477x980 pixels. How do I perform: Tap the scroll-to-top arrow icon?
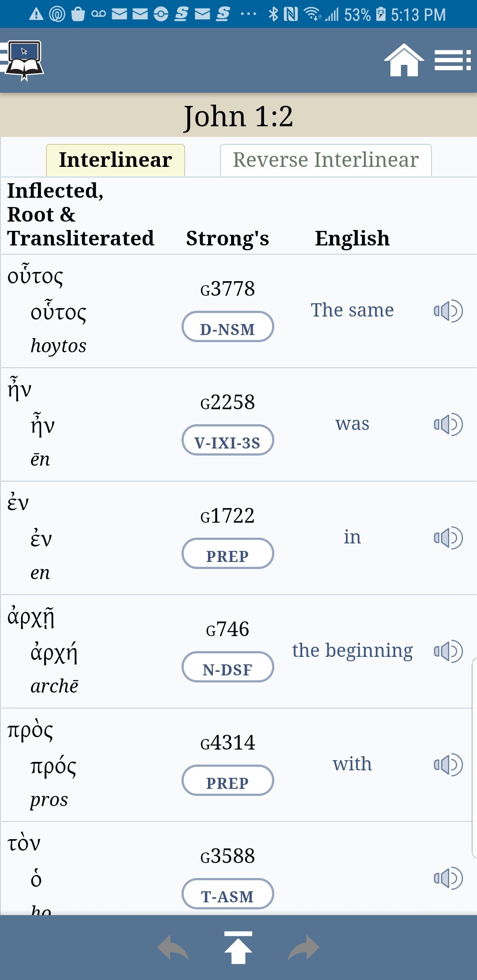[x=238, y=948]
